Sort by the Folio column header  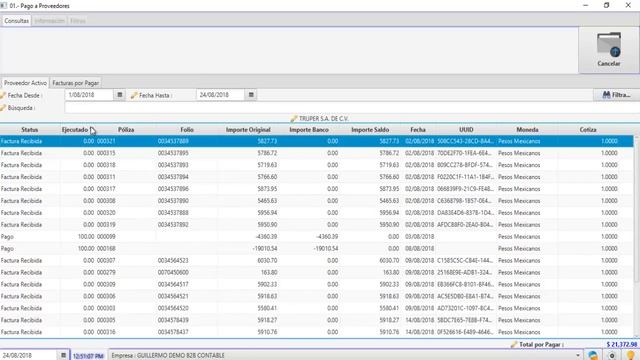[x=187, y=130]
